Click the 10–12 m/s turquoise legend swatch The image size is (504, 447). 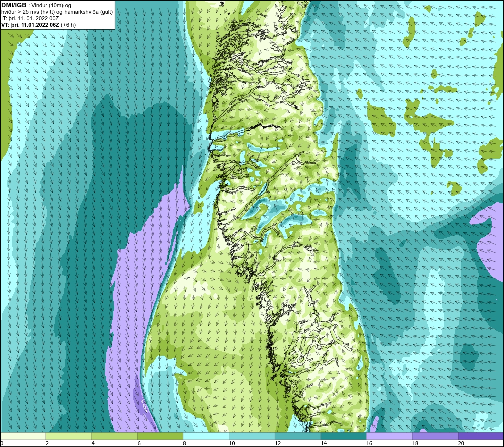tap(252, 436)
